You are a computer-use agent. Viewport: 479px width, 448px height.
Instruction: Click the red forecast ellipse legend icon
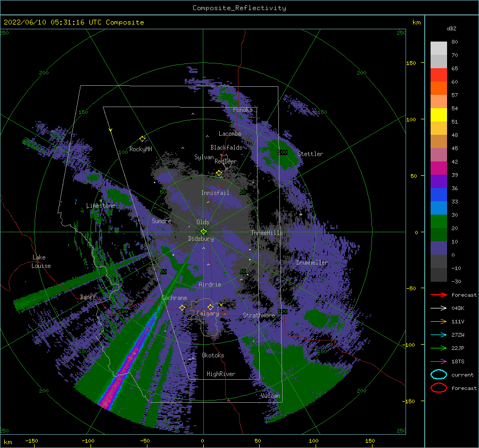pos(439,388)
